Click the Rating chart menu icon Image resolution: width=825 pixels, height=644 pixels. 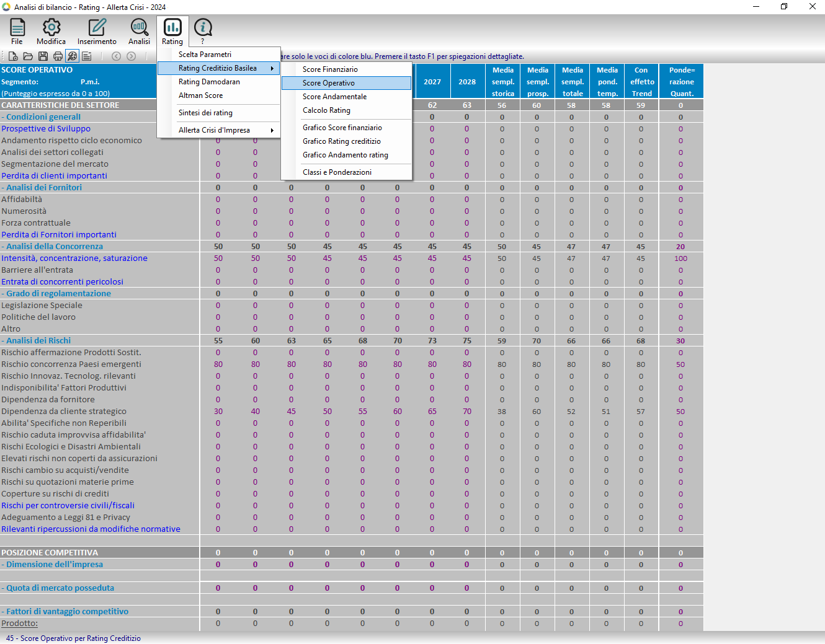pos(172,32)
